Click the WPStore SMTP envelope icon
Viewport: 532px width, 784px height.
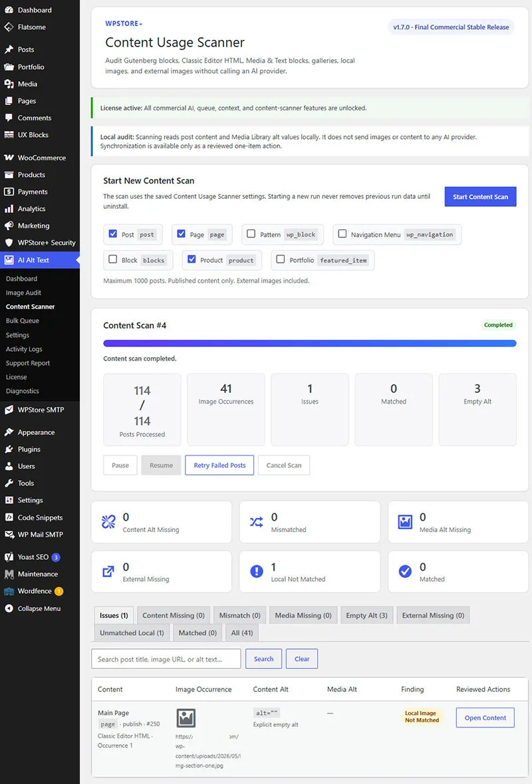click(x=9, y=410)
